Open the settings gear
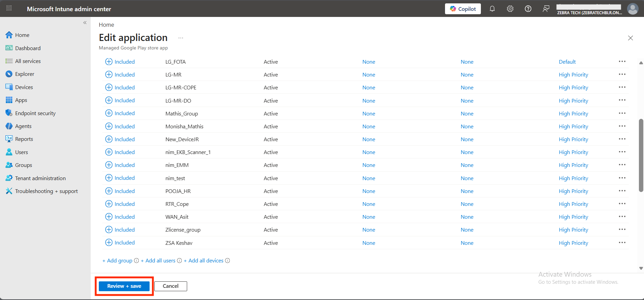The width and height of the screenshot is (644, 300). click(x=510, y=9)
